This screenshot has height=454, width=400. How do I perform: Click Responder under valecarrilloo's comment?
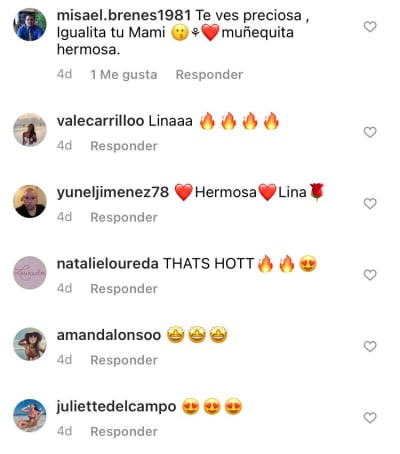[x=124, y=146]
